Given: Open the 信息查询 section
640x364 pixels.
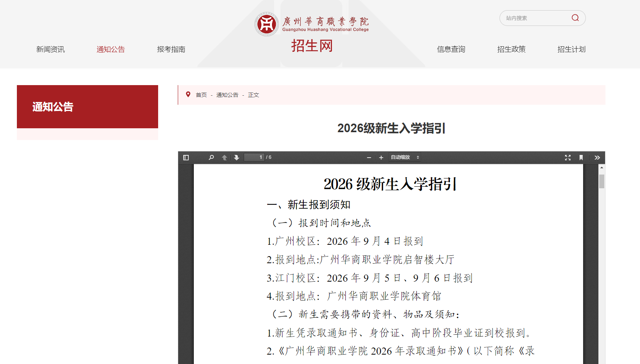Looking at the screenshot, I should (450, 49).
